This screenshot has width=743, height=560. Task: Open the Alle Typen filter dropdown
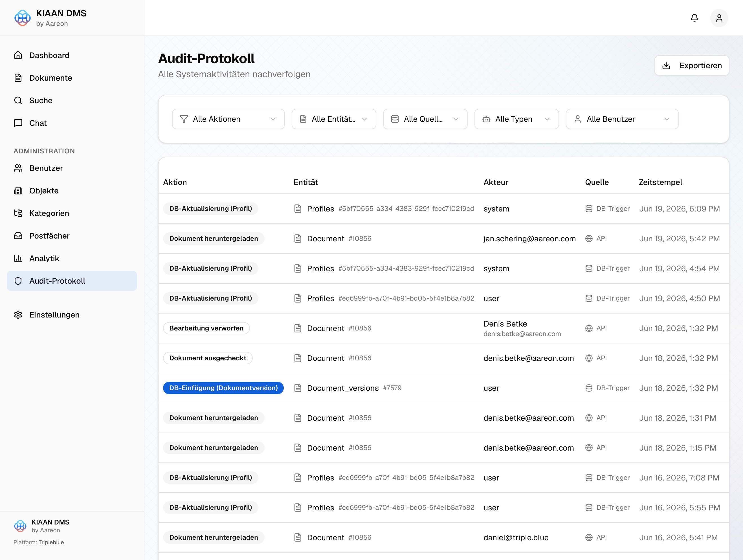(516, 119)
